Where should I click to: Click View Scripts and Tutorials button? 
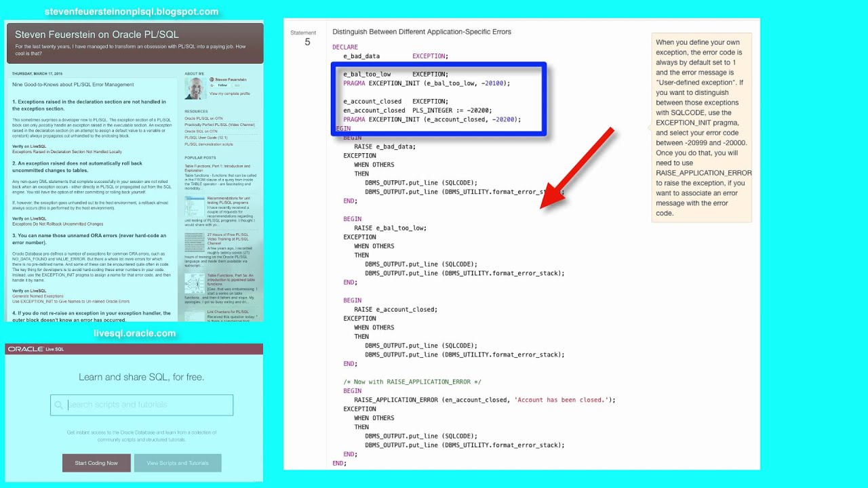coord(178,463)
